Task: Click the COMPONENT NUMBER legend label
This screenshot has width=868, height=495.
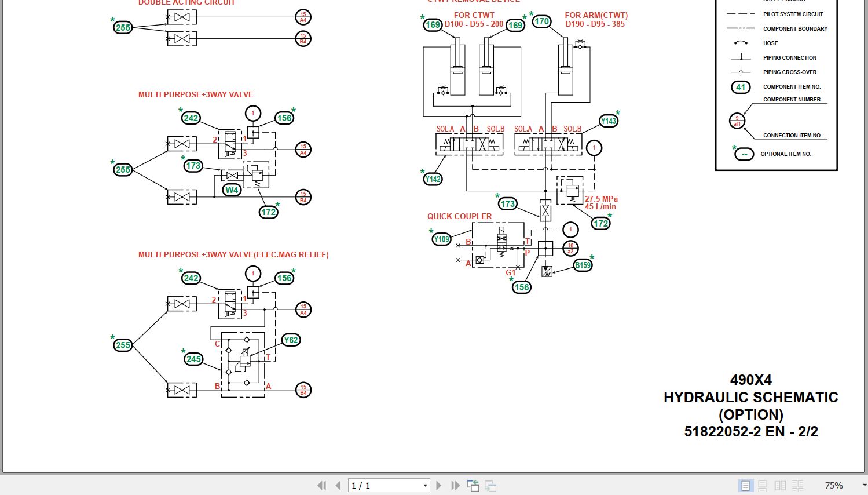Action: coord(792,99)
